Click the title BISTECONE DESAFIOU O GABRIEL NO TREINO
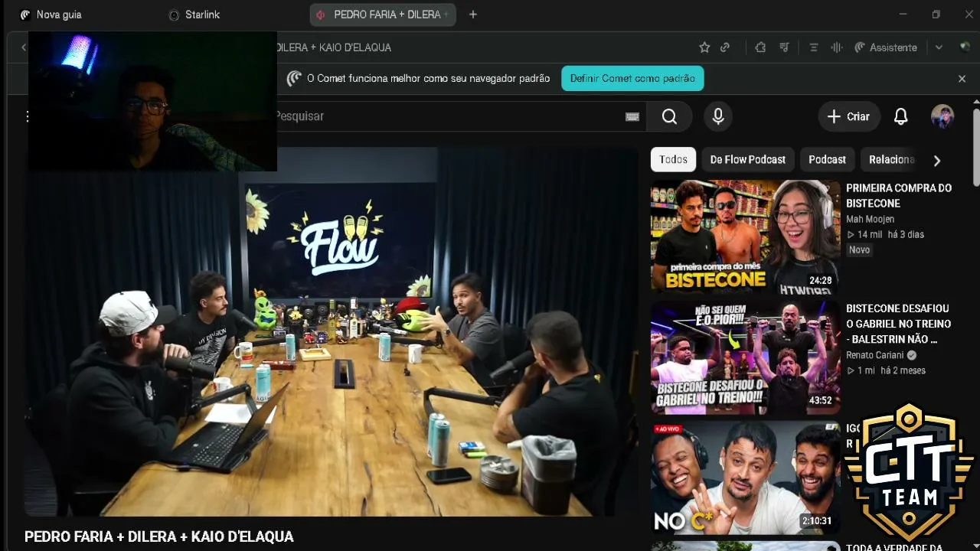This screenshot has width=980, height=551. pos(898,324)
